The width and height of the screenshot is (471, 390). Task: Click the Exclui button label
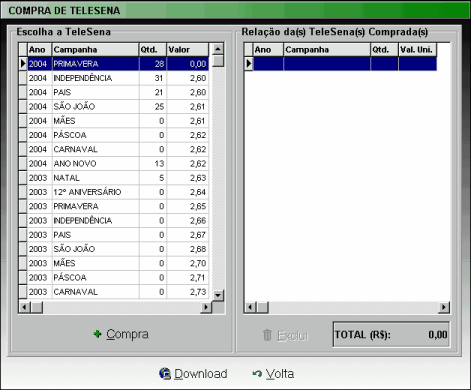[292, 335]
